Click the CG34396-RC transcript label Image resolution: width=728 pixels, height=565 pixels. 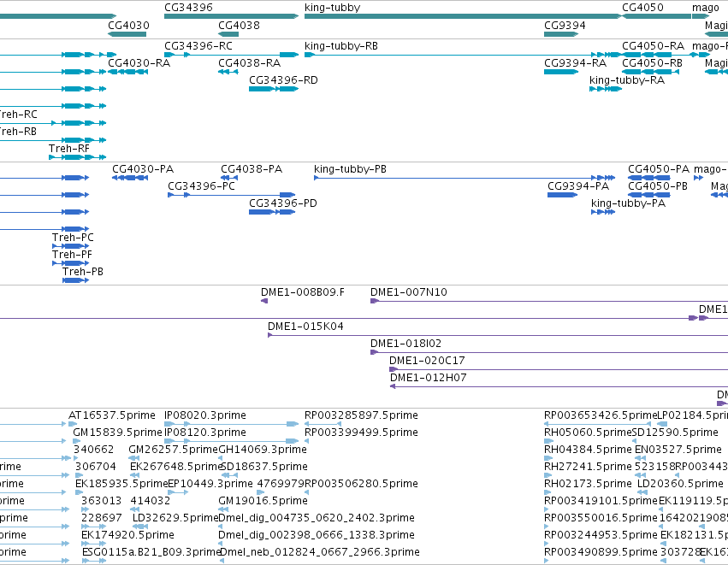point(198,46)
